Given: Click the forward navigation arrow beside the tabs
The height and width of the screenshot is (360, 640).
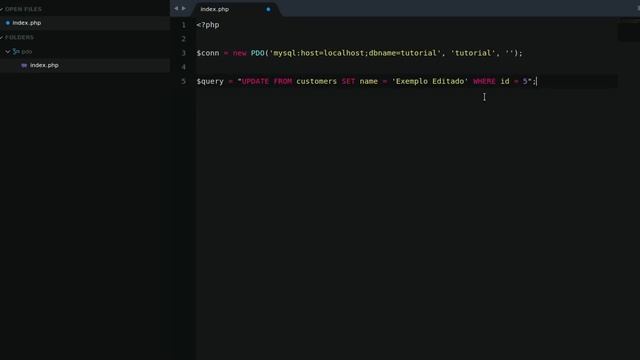Looking at the screenshot, I should pos(184,9).
